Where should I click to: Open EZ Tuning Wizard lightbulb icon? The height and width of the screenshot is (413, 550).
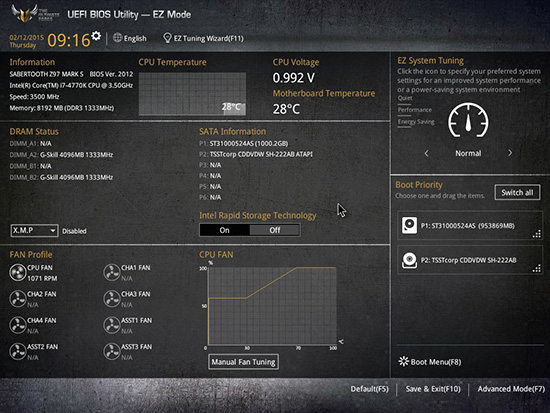point(167,38)
